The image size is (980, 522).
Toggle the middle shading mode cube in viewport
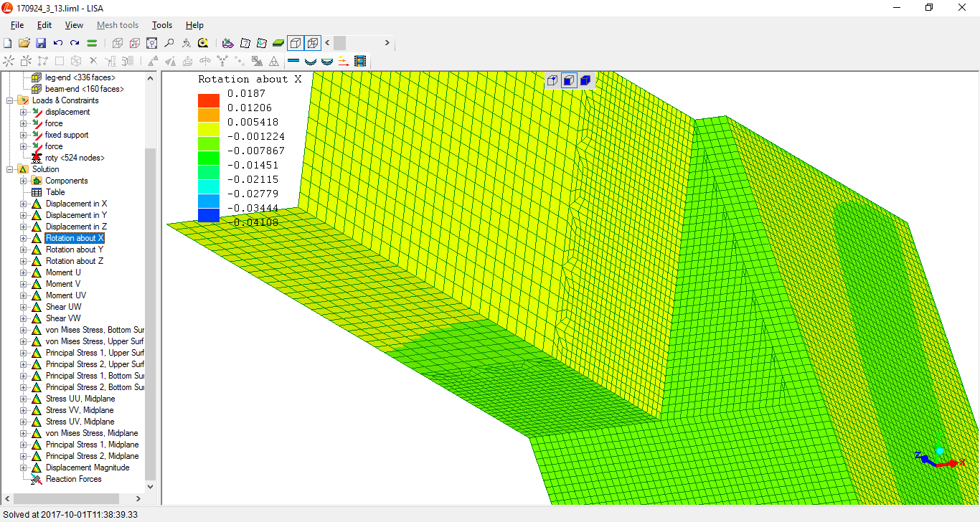tap(568, 80)
